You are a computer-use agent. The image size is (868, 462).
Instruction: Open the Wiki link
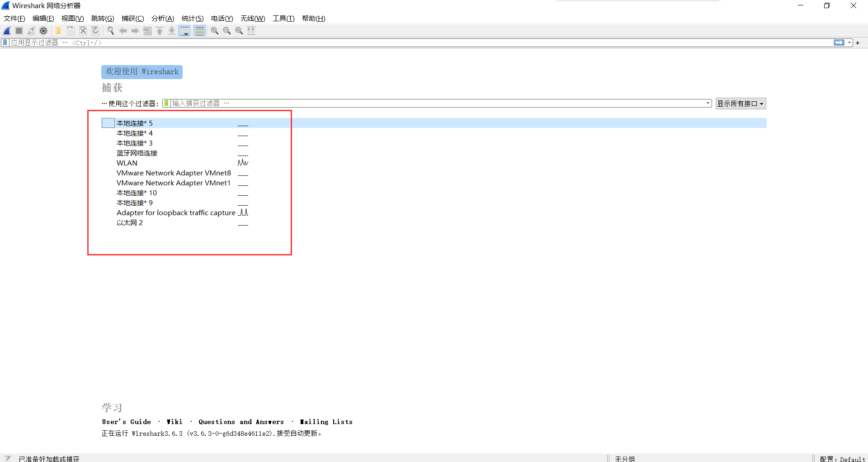(175, 422)
